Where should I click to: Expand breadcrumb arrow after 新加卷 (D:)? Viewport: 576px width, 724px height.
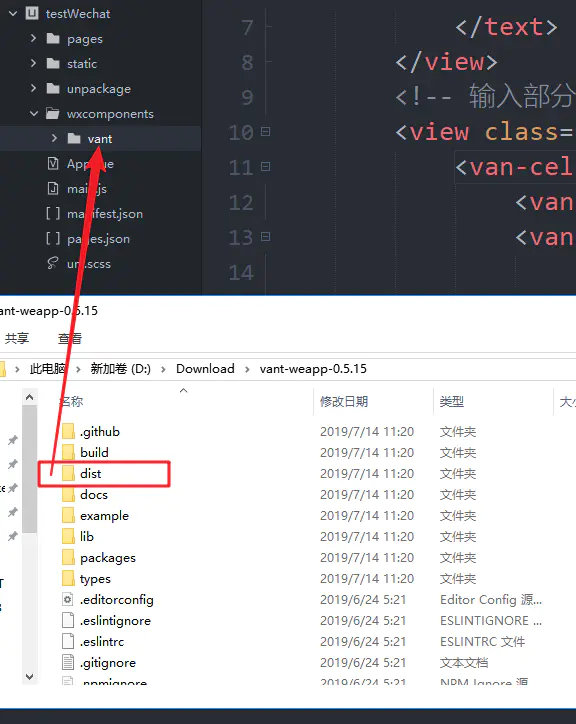[x=163, y=369]
